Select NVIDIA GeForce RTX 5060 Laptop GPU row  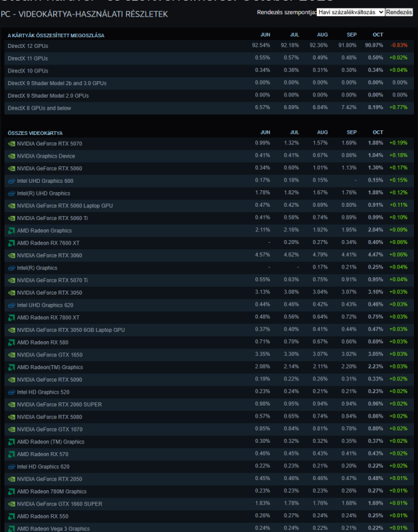click(209, 205)
